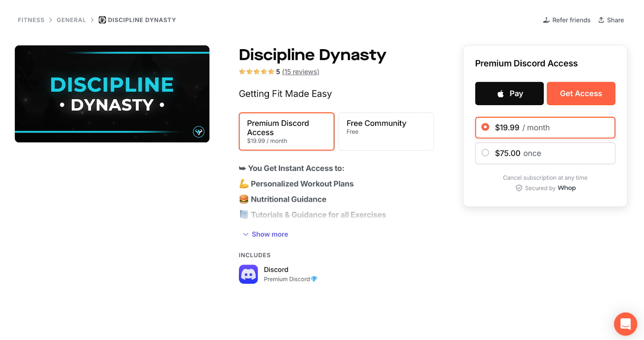The image size is (644, 340).
Task: Go to the Fitness breadcrumb category
Action: tap(31, 20)
